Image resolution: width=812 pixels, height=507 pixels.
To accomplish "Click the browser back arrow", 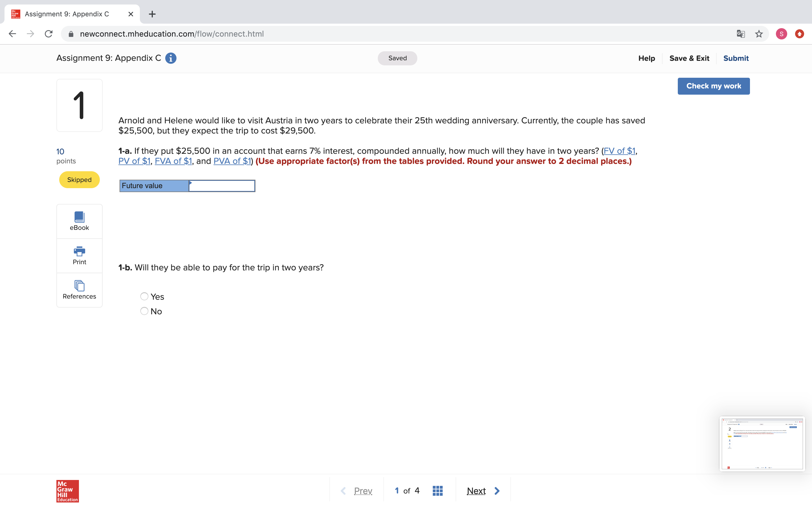I will (x=12, y=34).
